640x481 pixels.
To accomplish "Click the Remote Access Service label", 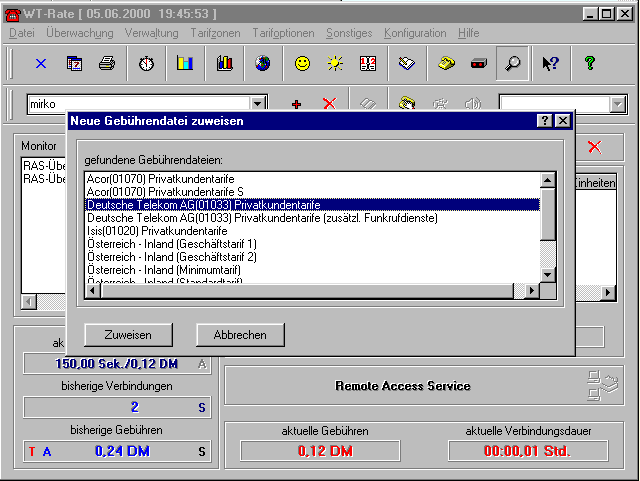I will coord(402,386).
